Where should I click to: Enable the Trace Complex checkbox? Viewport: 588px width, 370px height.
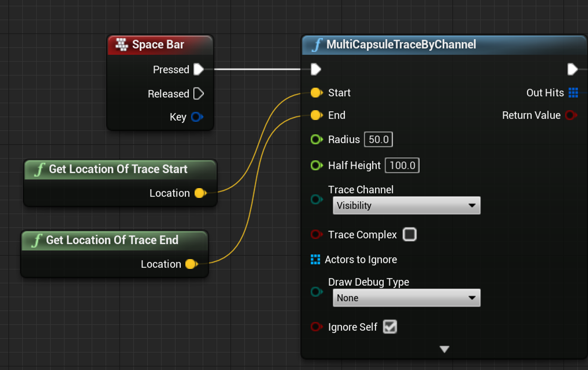[409, 235]
